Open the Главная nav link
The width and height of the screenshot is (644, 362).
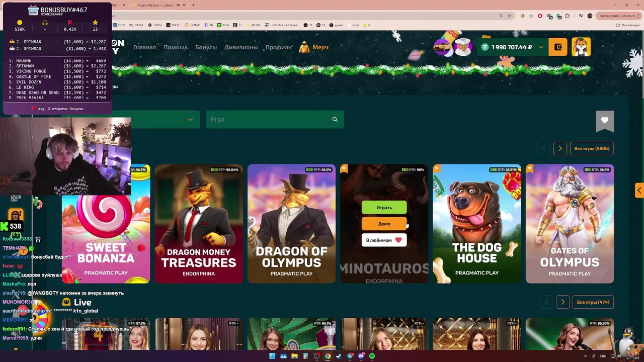144,47
